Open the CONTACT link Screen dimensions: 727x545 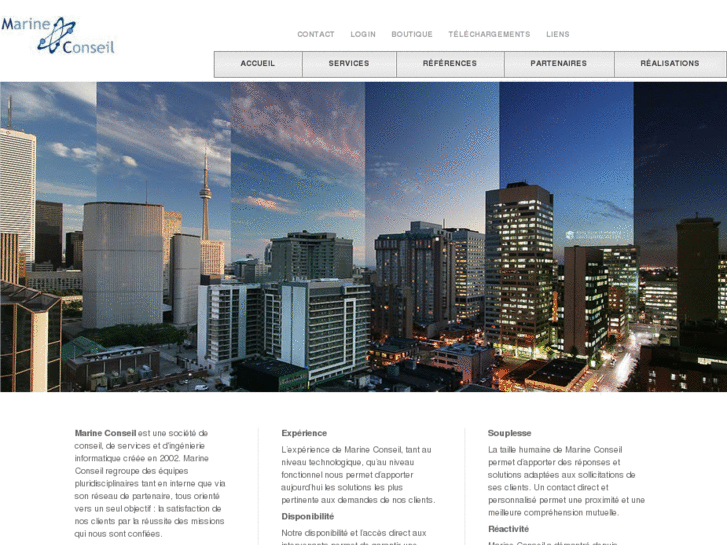[316, 34]
